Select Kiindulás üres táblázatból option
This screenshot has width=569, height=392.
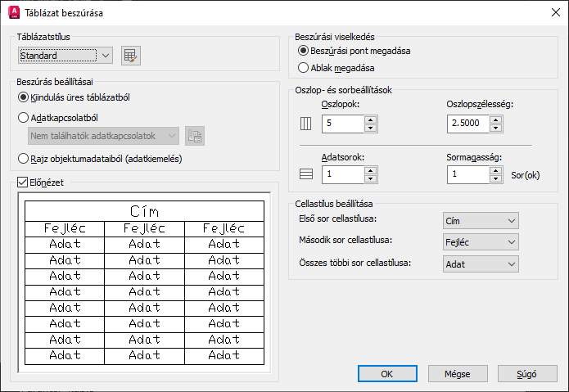pos(24,97)
